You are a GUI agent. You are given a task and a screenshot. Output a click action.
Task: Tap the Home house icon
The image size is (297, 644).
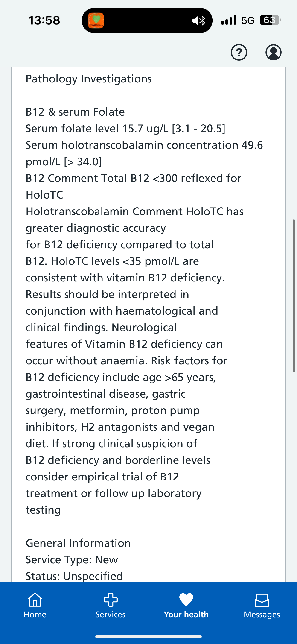pos(35,600)
